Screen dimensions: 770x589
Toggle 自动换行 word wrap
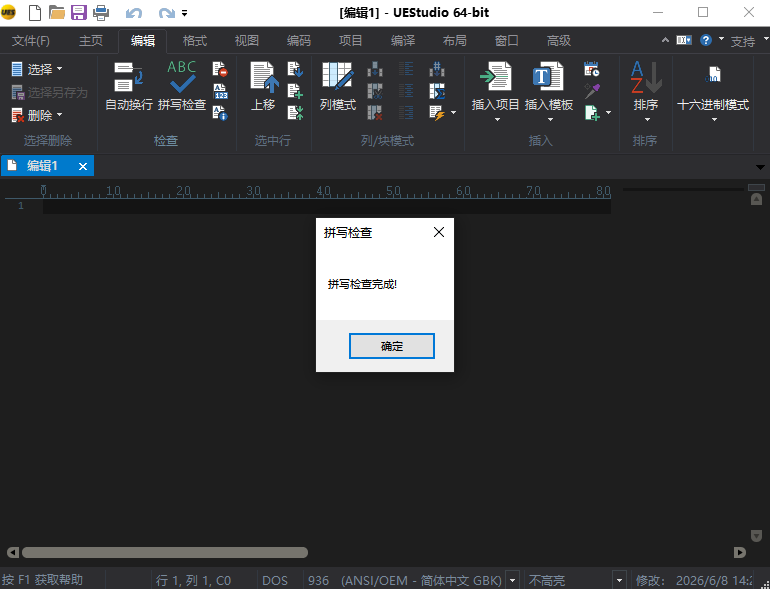pos(129,86)
